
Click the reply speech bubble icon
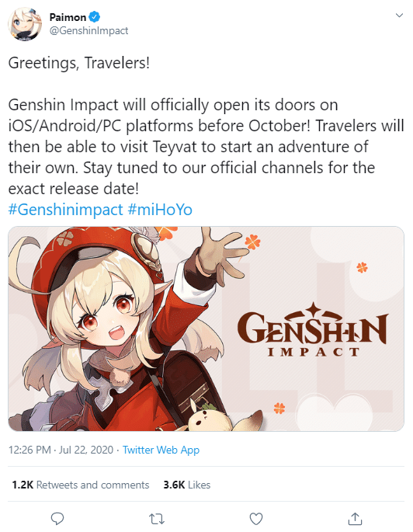click(x=57, y=519)
